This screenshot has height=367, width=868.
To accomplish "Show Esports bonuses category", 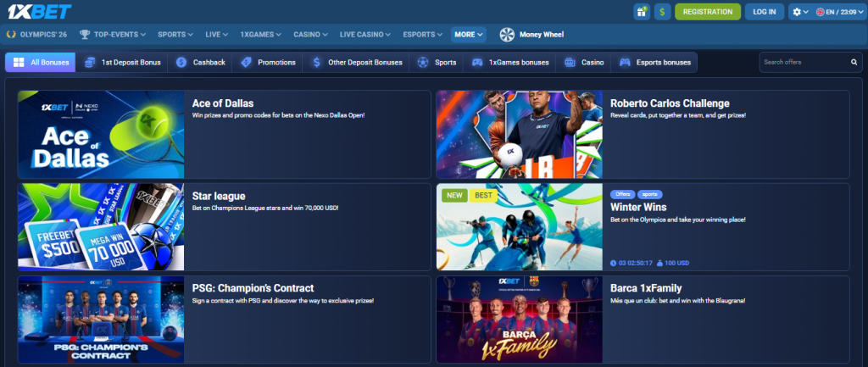I will pyautogui.click(x=655, y=63).
